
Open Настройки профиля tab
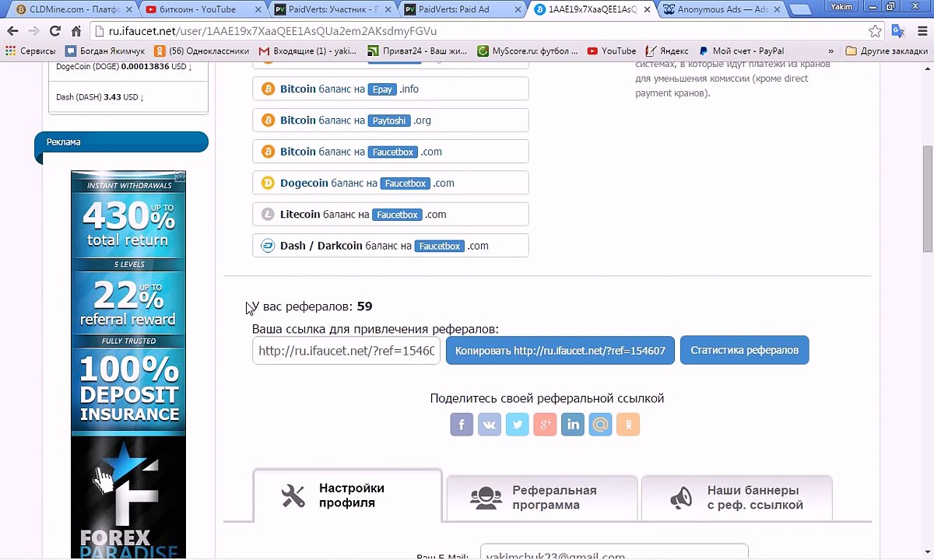click(x=347, y=495)
